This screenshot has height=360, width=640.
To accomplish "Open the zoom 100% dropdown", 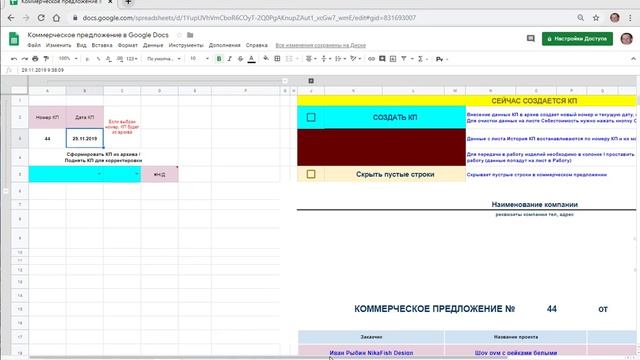I will [x=68, y=59].
